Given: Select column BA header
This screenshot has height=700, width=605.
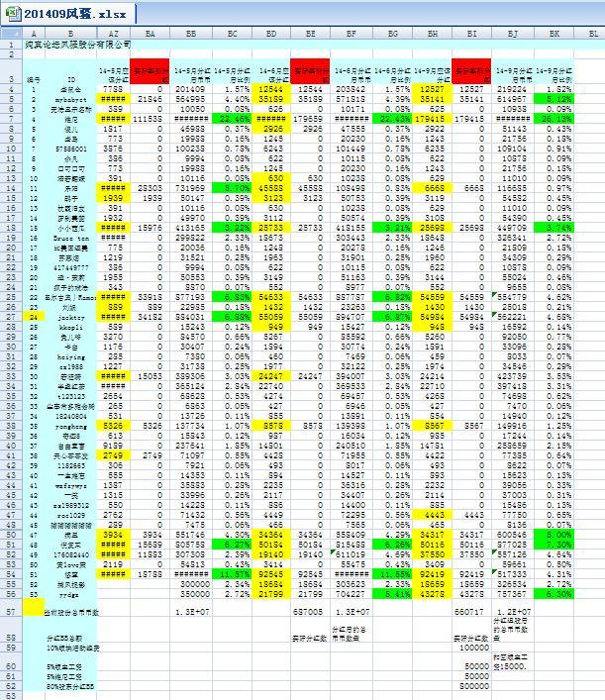Looking at the screenshot, I should 150,34.
